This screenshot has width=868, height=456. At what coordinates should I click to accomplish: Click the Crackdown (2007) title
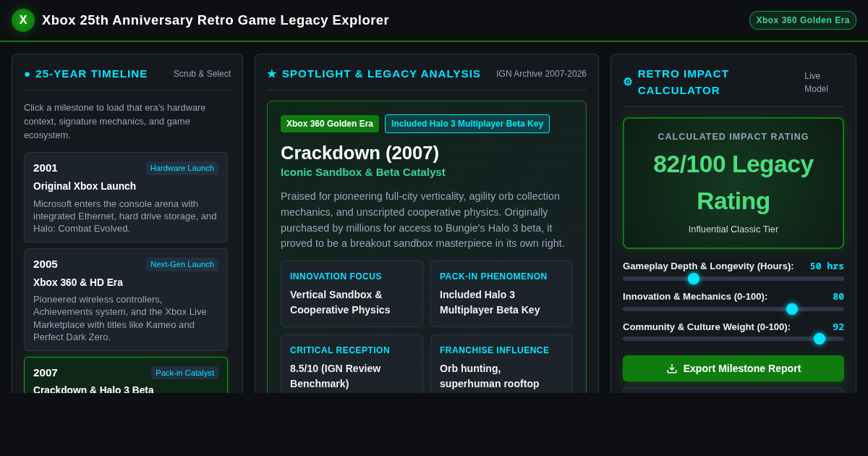coord(359,153)
